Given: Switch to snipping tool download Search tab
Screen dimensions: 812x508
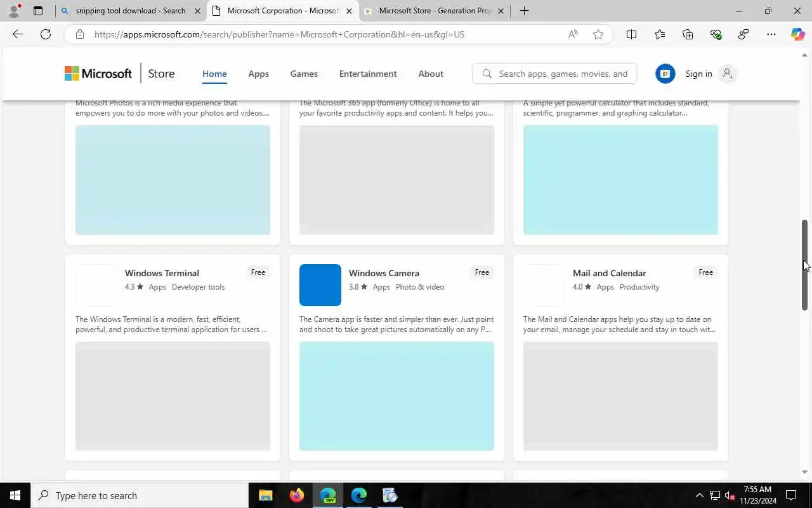Looking at the screenshot, I should tap(130, 11).
